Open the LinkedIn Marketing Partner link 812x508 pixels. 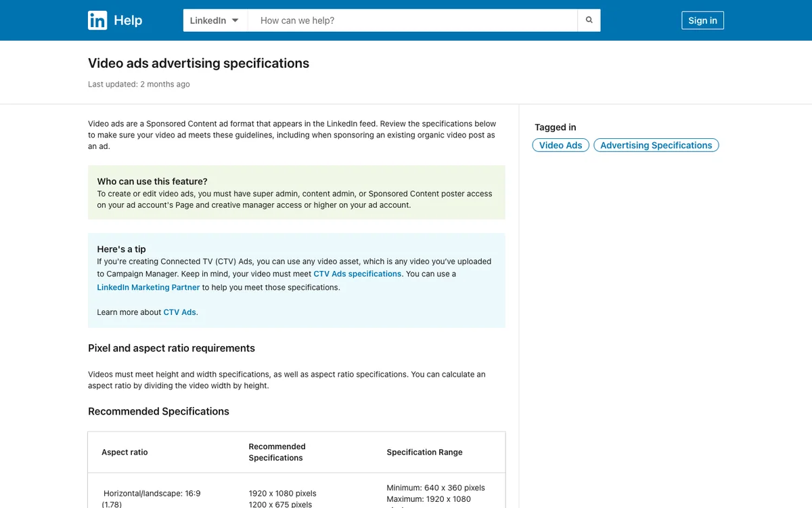[x=148, y=287]
